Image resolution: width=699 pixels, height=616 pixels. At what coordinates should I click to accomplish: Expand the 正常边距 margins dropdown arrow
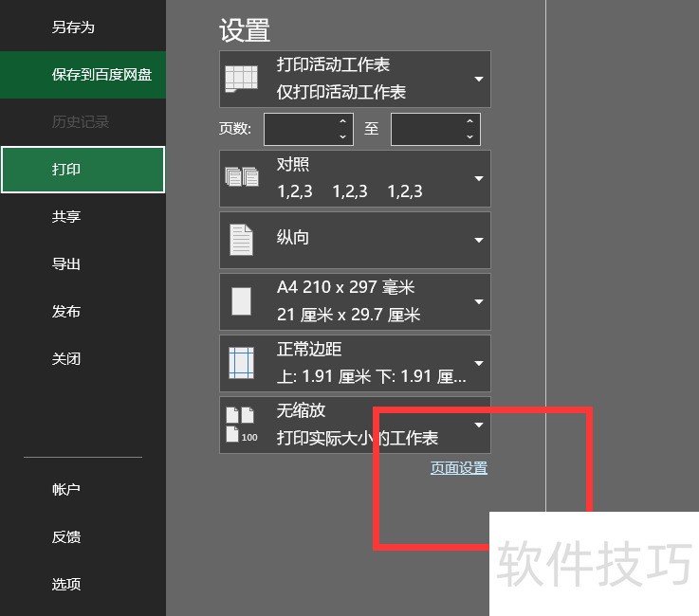tap(479, 363)
